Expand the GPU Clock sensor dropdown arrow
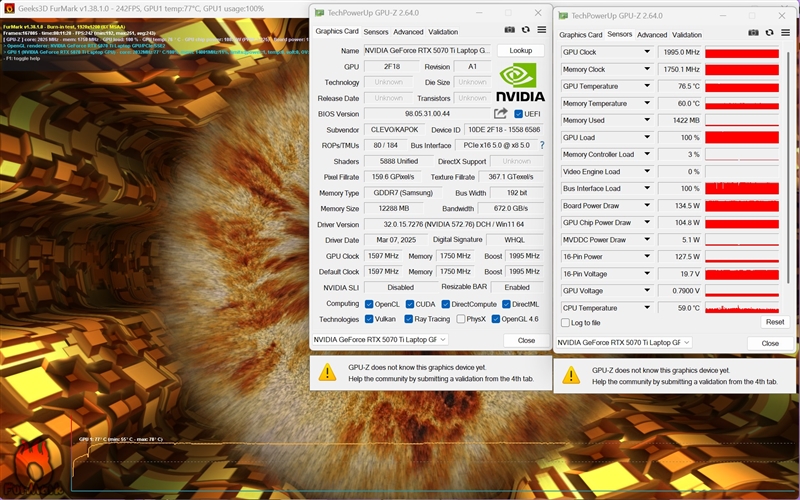The image size is (800, 500). click(x=646, y=52)
